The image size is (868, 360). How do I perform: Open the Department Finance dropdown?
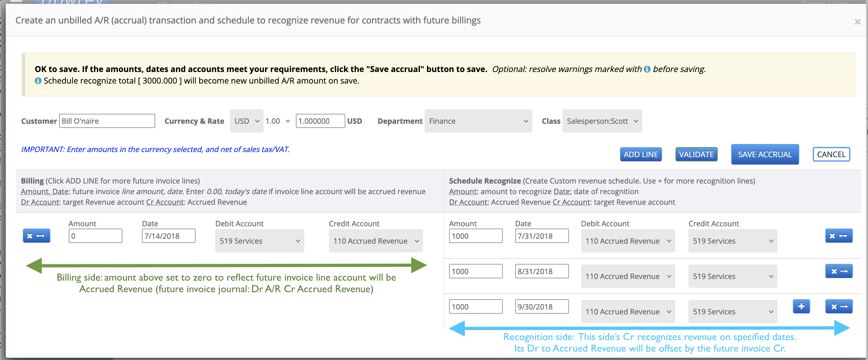pyautogui.click(x=478, y=121)
